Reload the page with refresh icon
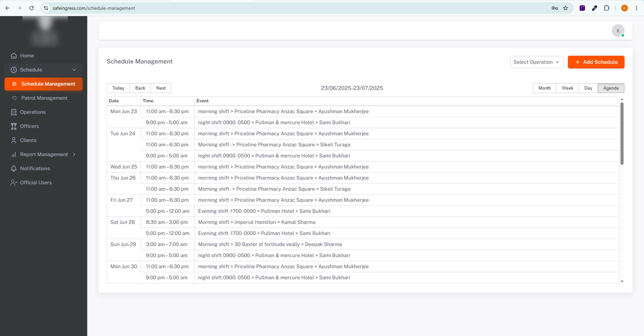Image resolution: width=644 pixels, height=336 pixels. click(31, 8)
